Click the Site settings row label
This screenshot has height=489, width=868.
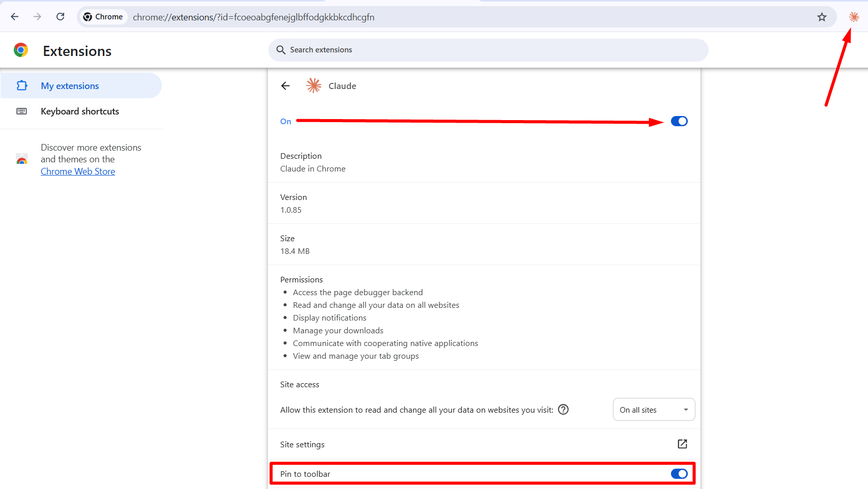(x=302, y=444)
